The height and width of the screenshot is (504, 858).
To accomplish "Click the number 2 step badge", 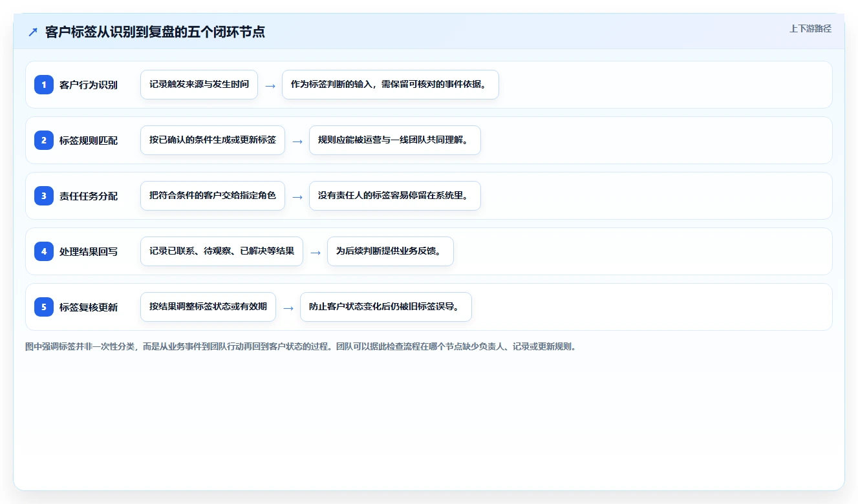I will [x=44, y=140].
